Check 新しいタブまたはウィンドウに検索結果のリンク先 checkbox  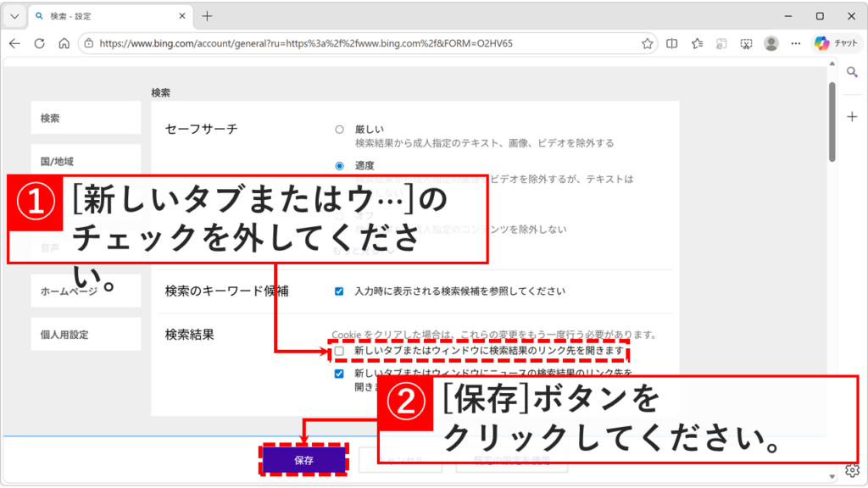point(339,352)
